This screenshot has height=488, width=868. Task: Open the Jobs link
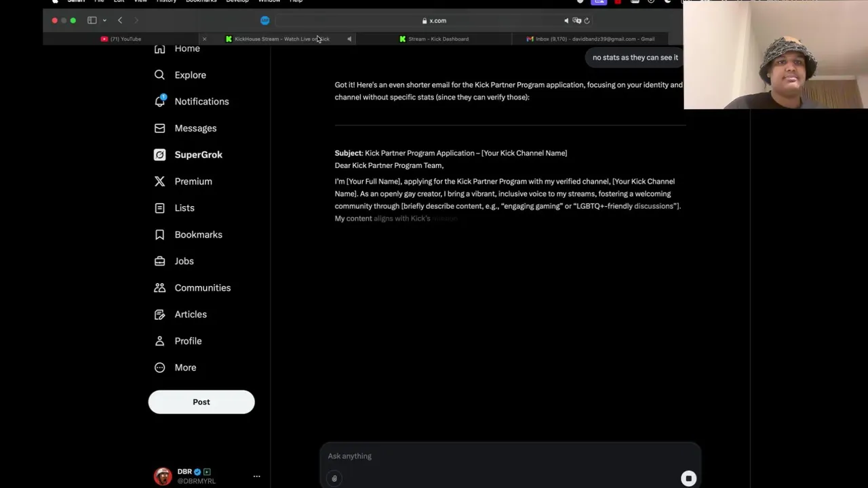tap(184, 261)
